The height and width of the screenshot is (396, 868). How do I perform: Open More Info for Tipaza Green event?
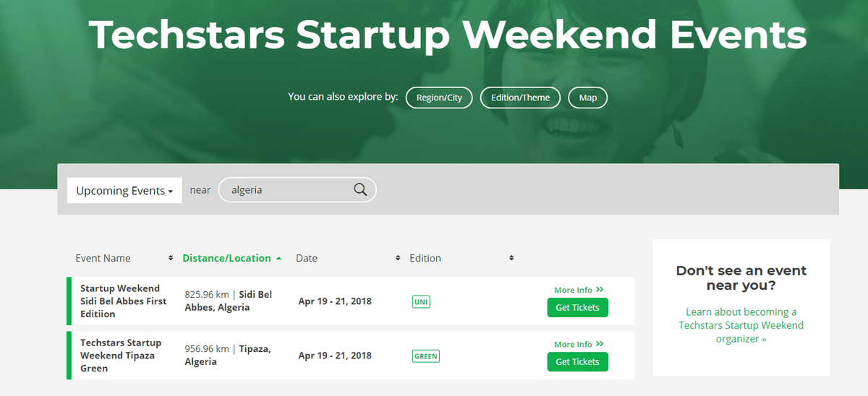pyautogui.click(x=578, y=345)
